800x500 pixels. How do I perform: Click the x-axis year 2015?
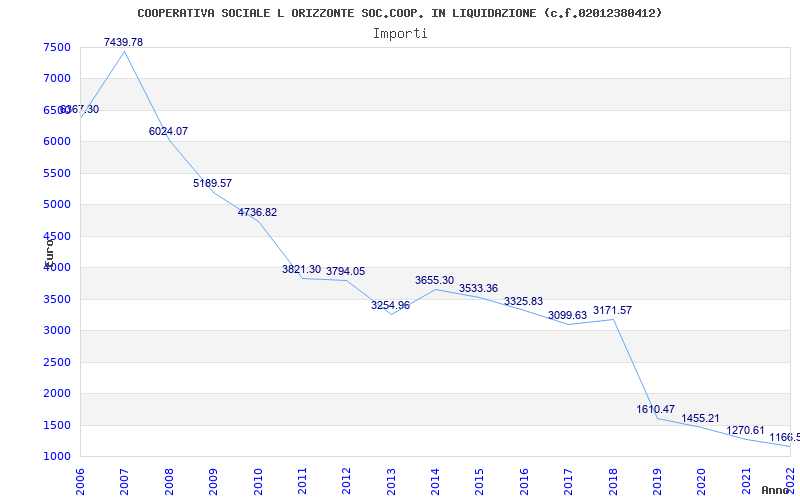click(480, 482)
